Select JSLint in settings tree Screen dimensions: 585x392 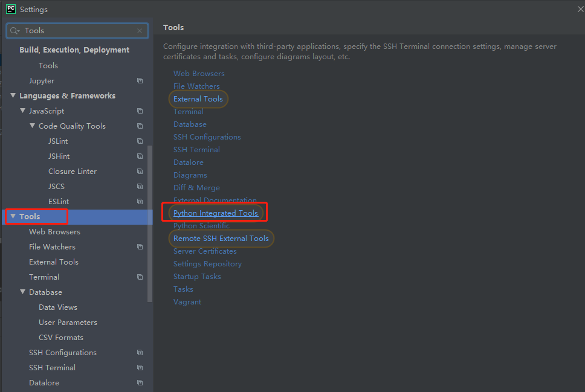(x=58, y=141)
